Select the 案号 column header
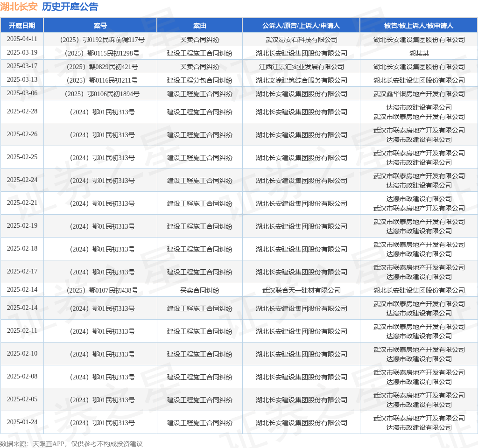This screenshot has width=478, height=448. (100, 26)
